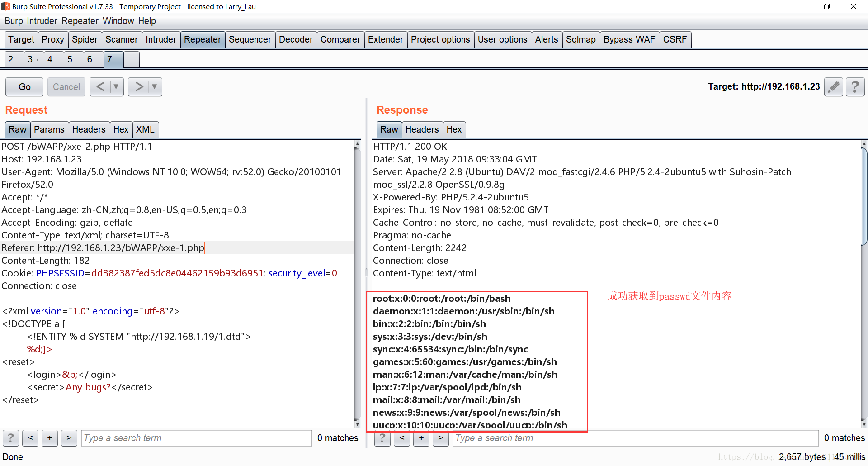This screenshot has width=868, height=466.
Task: Switch to the Scanner tab
Action: coord(122,39)
